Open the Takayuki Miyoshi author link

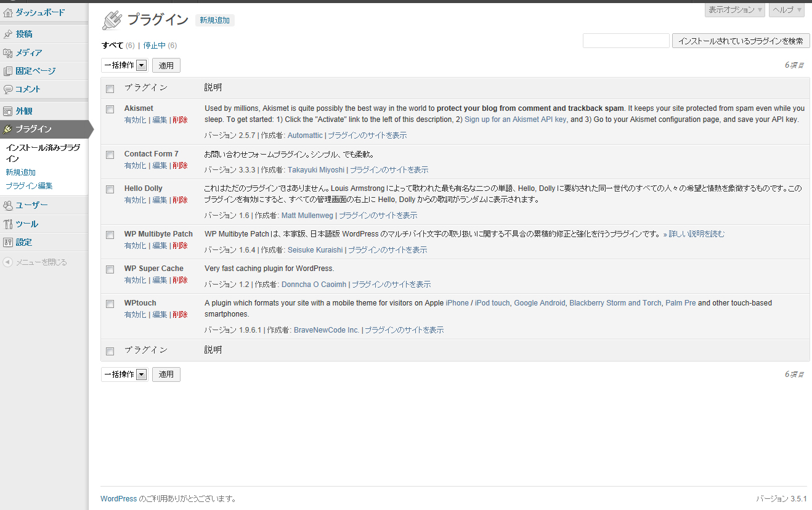[x=316, y=170]
